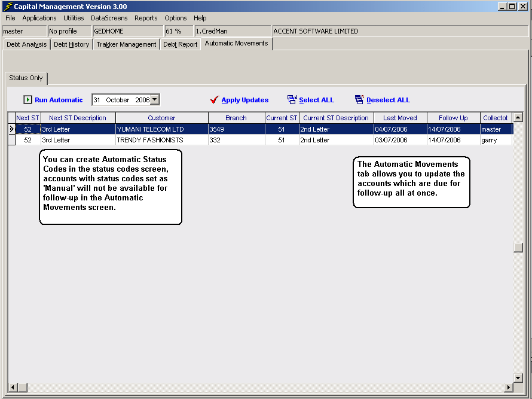Open the Applications menu
Viewport: 532px width, 399px height.
pos(39,18)
